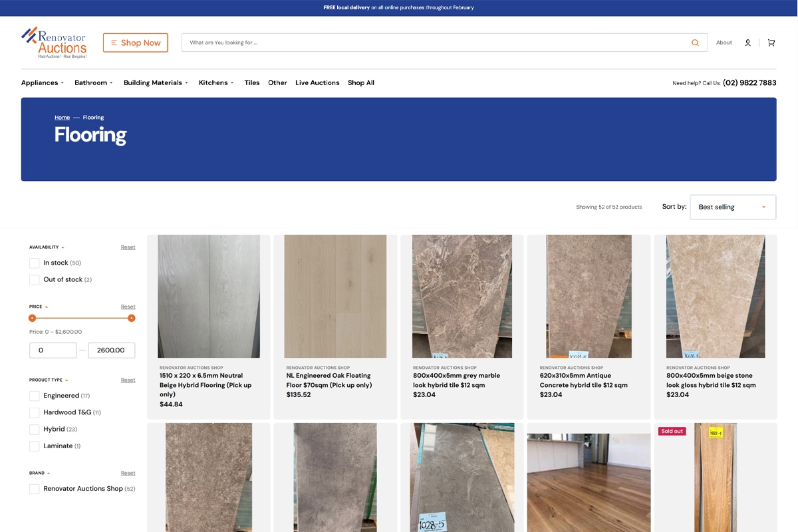Click the maximum price input showing 2600.00
The width and height of the screenshot is (798, 532).
pyautogui.click(x=112, y=350)
